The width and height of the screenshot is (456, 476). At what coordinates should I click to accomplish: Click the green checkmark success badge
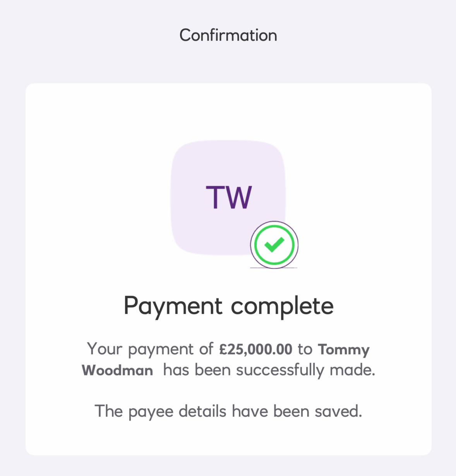coord(274,245)
